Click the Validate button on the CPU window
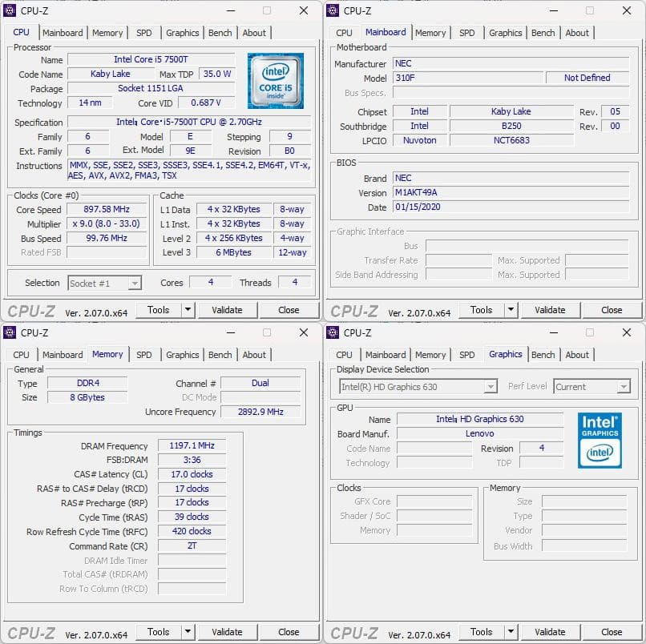Image resolution: width=646 pixels, height=644 pixels. 228,309
